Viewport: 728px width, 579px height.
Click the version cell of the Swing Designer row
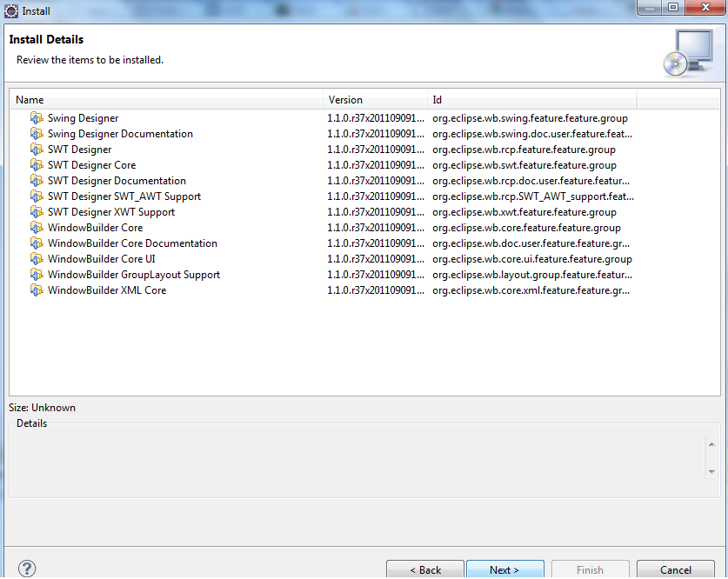coord(376,118)
